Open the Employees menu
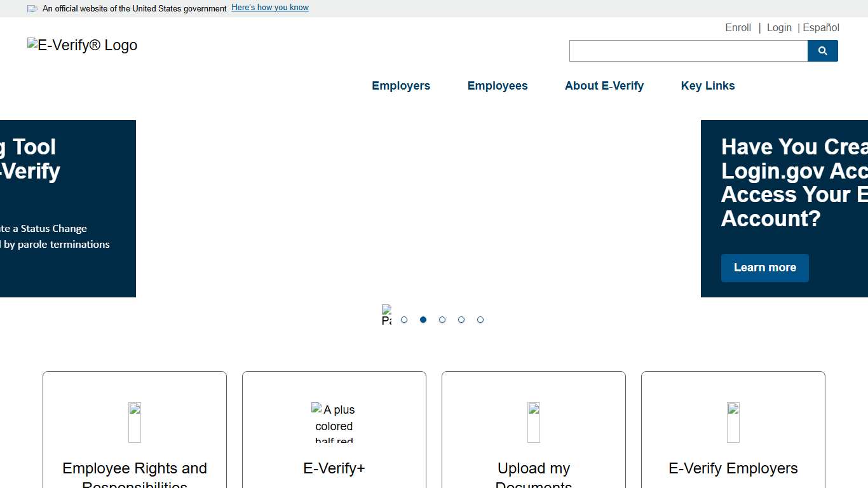The width and height of the screenshot is (868, 488). click(x=498, y=86)
